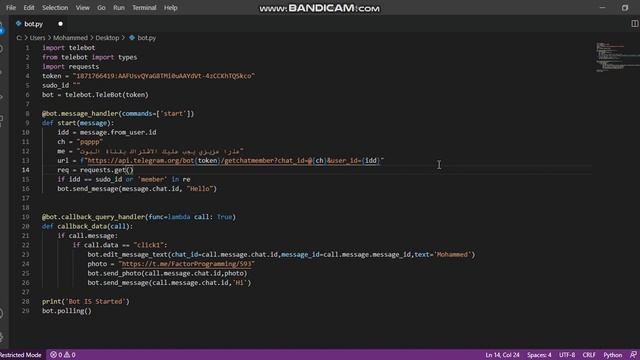Image resolution: width=640 pixels, height=360 pixels.
Task: Open problems from errors and warnings counter
Action: coord(62,355)
